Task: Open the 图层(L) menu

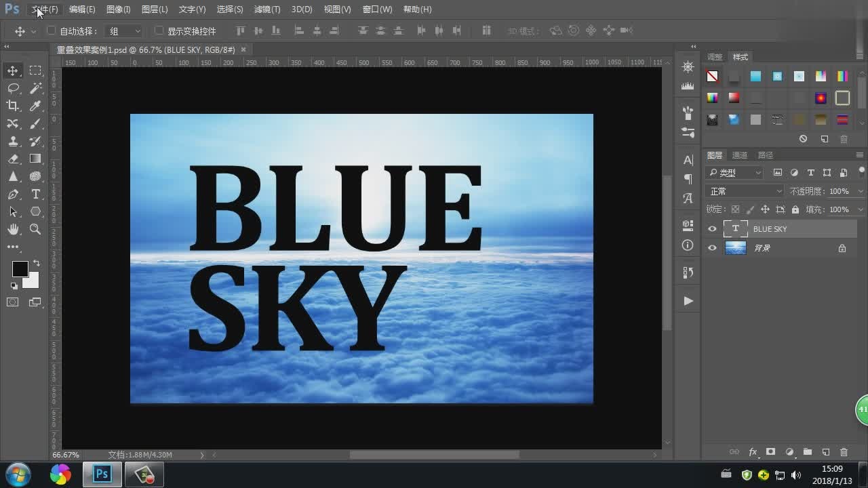Action: (x=155, y=9)
